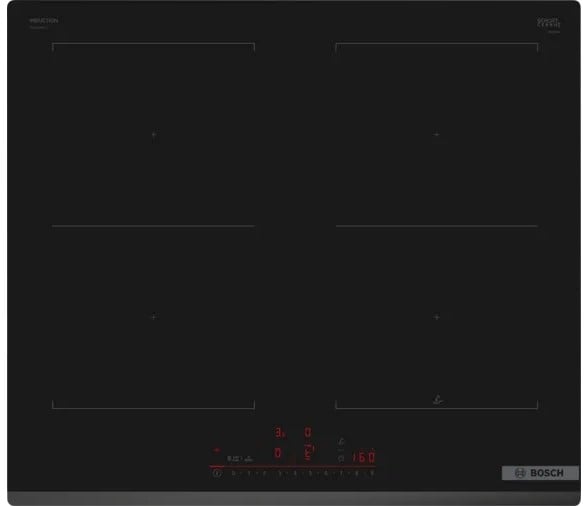The height and width of the screenshot is (506, 588).
Task: Select the rear-right zone display showing 0
Action: pyautogui.click(x=308, y=432)
